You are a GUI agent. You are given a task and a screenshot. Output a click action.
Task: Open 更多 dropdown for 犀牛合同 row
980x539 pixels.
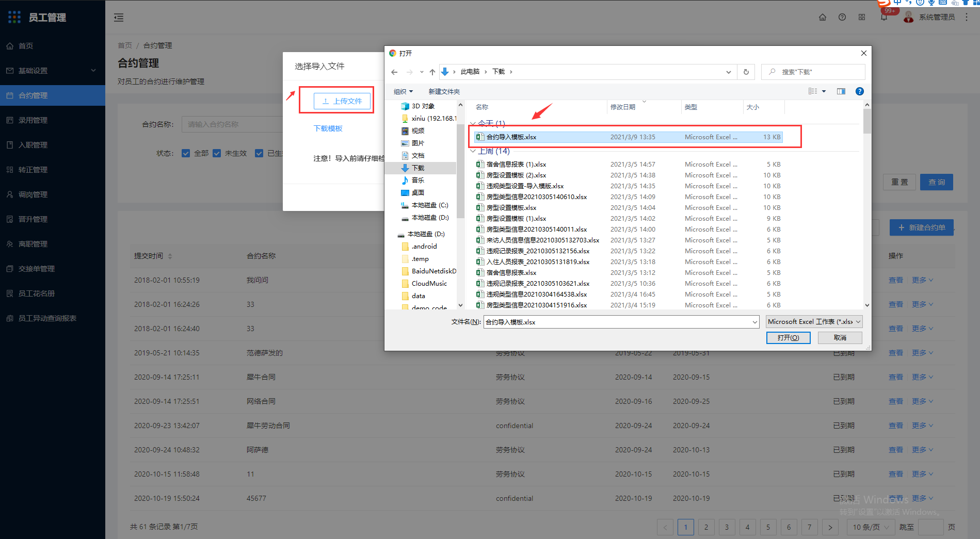tap(922, 377)
